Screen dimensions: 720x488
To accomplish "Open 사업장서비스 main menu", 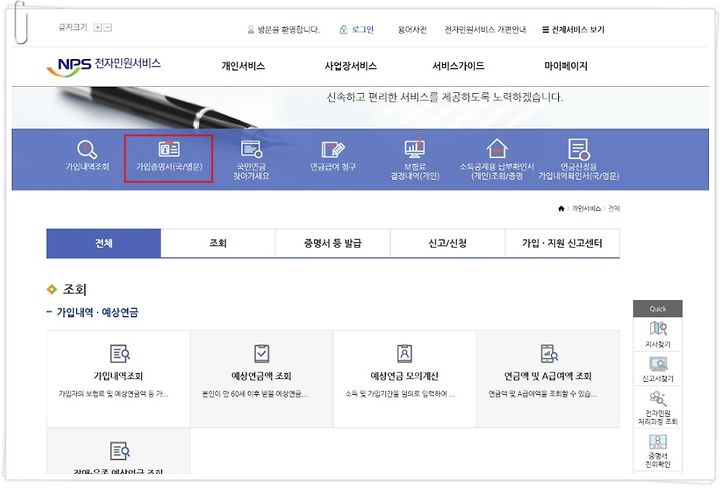I will [351, 66].
